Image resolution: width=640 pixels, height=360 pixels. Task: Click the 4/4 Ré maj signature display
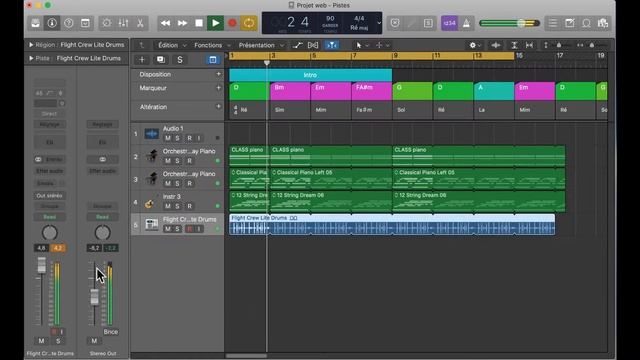tap(359, 23)
